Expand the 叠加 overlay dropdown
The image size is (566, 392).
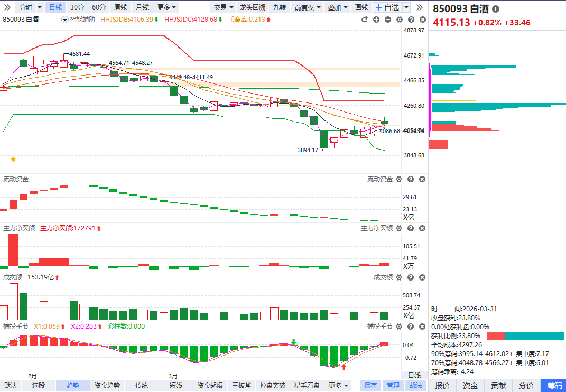pyautogui.click(x=338, y=7)
